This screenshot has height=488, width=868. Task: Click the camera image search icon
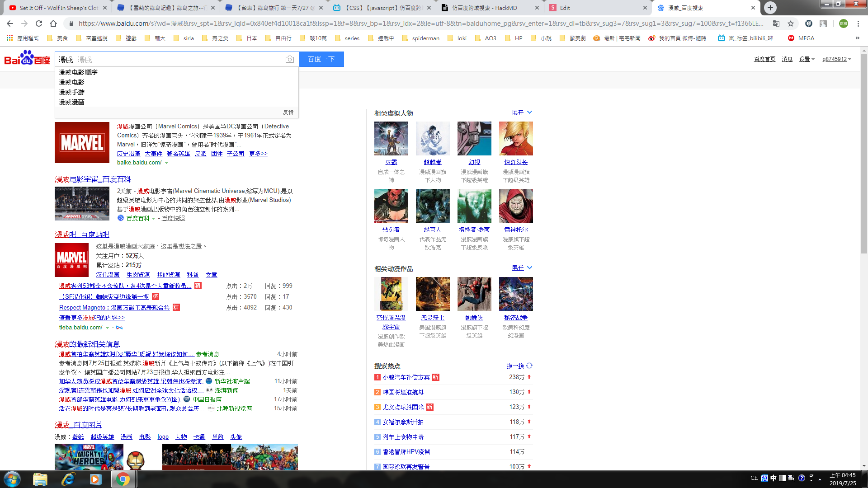pyautogui.click(x=290, y=60)
